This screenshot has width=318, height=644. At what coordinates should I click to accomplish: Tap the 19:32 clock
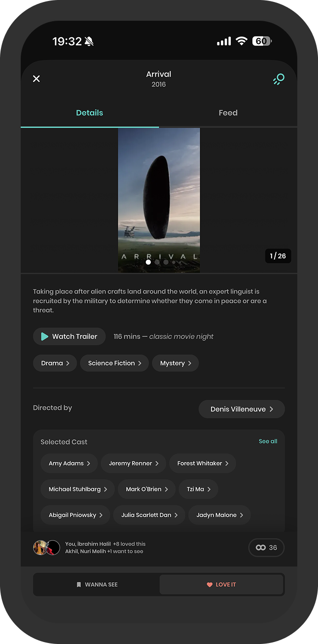(67, 41)
